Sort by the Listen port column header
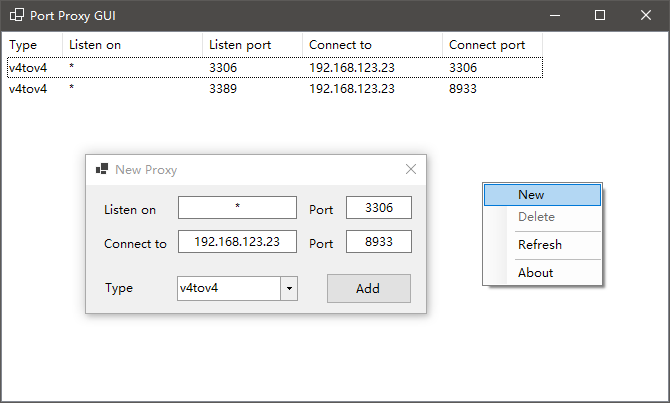Screen dimensions: 670x403 252,45
